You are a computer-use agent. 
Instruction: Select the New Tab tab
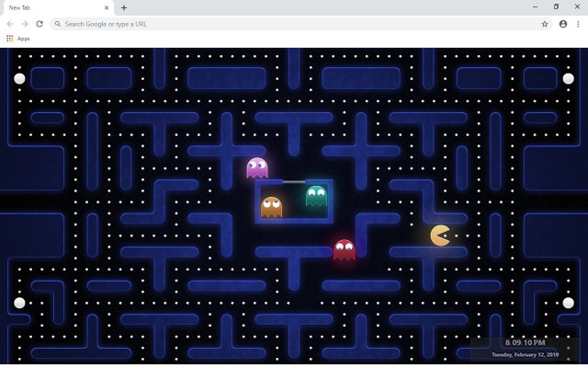[x=59, y=7]
